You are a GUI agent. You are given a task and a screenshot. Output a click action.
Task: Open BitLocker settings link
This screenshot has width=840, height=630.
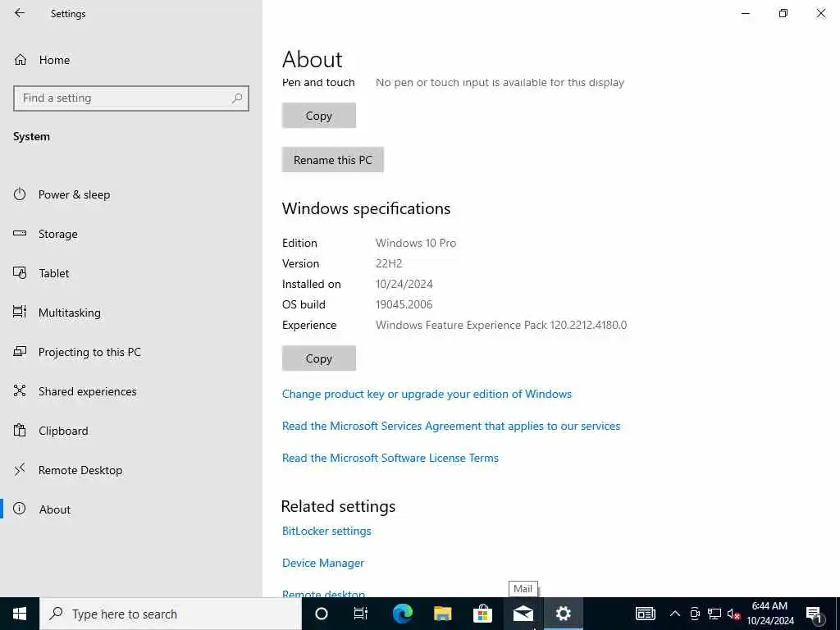pos(326,531)
